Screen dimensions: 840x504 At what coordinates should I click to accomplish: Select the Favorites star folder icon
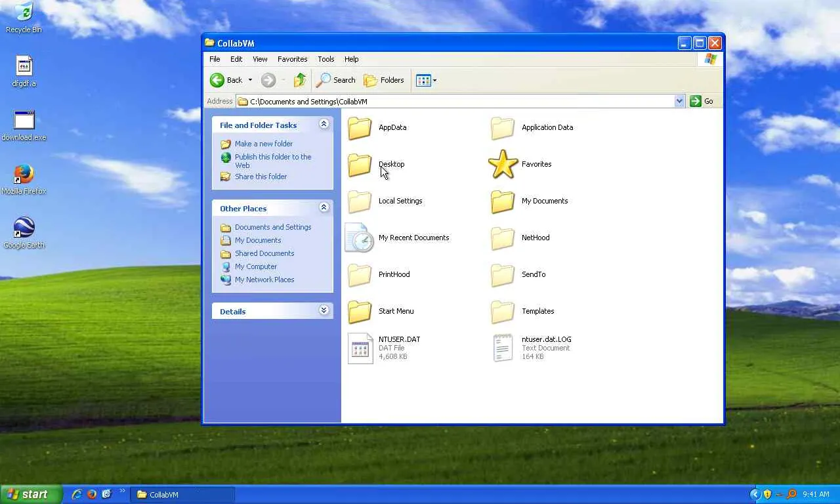coord(503,164)
